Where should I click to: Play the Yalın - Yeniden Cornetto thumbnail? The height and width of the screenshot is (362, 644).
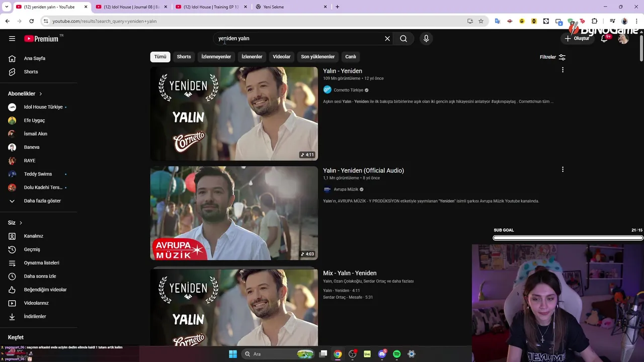[x=234, y=114]
